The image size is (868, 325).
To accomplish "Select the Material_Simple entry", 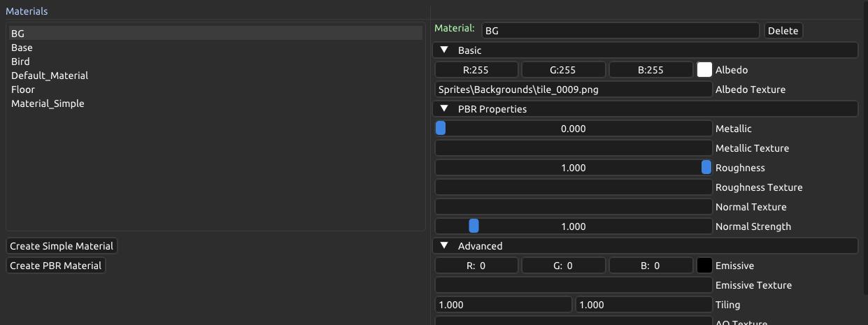I will click(x=48, y=103).
